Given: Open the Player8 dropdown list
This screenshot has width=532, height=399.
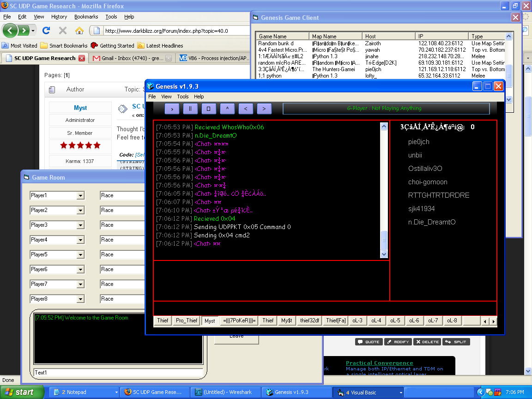Looking at the screenshot, I should 80,299.
